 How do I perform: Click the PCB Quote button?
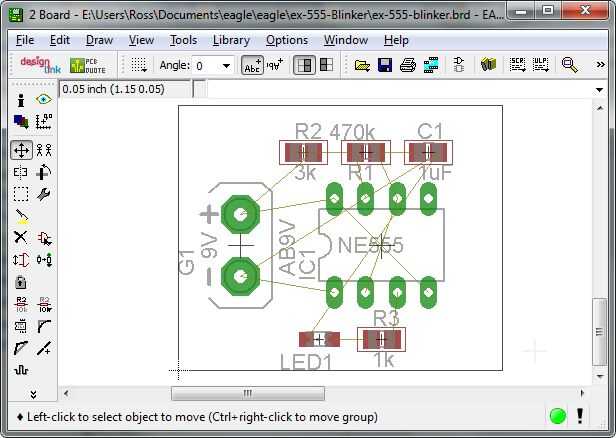(x=87, y=66)
